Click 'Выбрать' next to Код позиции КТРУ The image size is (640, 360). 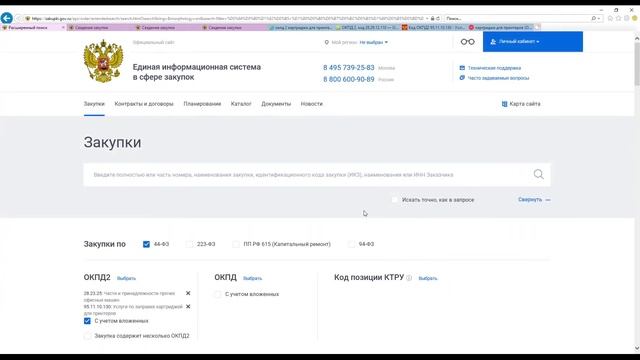(x=428, y=278)
